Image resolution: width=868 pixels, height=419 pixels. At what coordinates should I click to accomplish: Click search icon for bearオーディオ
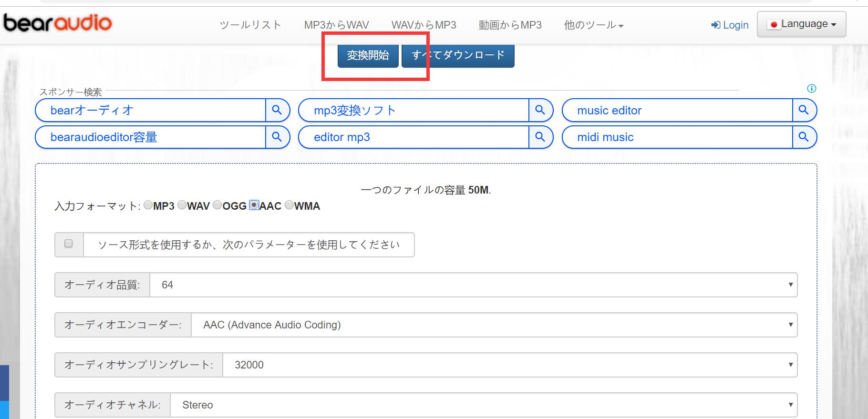tap(277, 110)
